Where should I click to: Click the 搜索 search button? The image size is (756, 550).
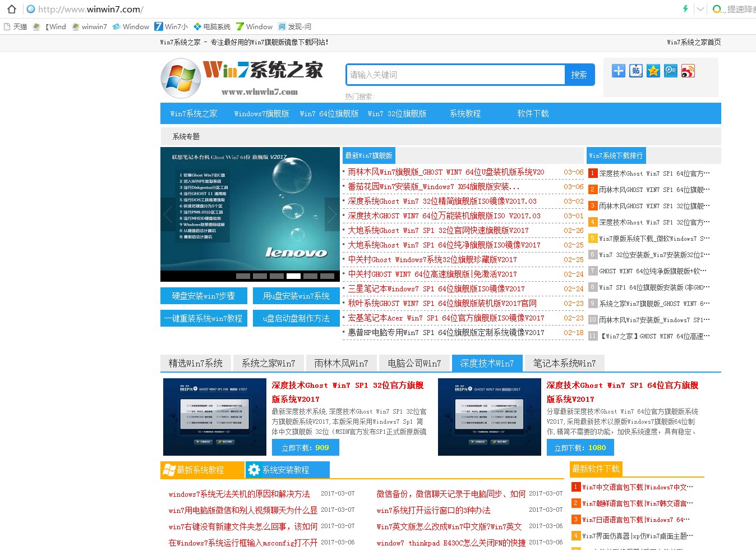click(x=579, y=75)
